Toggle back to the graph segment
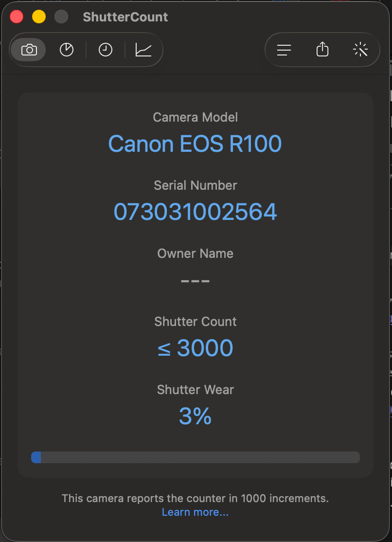Image resolution: width=392 pixels, height=542 pixels. pyautogui.click(x=144, y=49)
